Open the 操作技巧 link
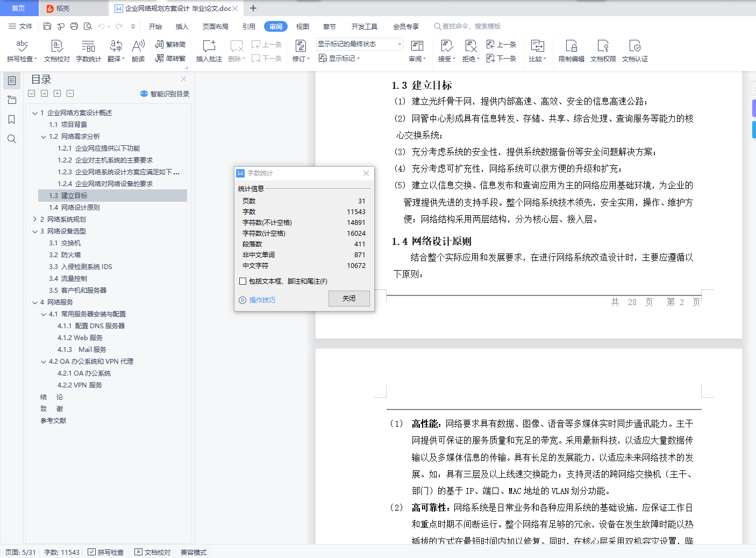This screenshot has height=558, width=756. coord(258,300)
